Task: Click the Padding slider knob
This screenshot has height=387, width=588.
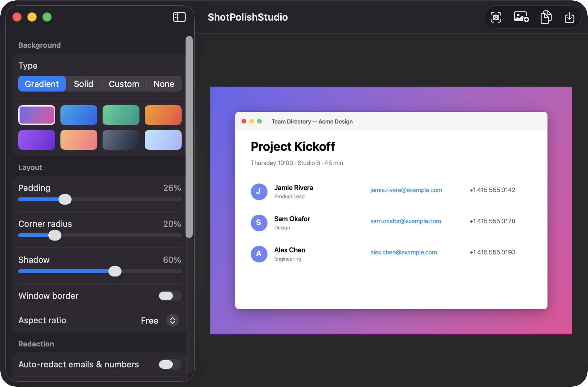Action: (x=65, y=199)
